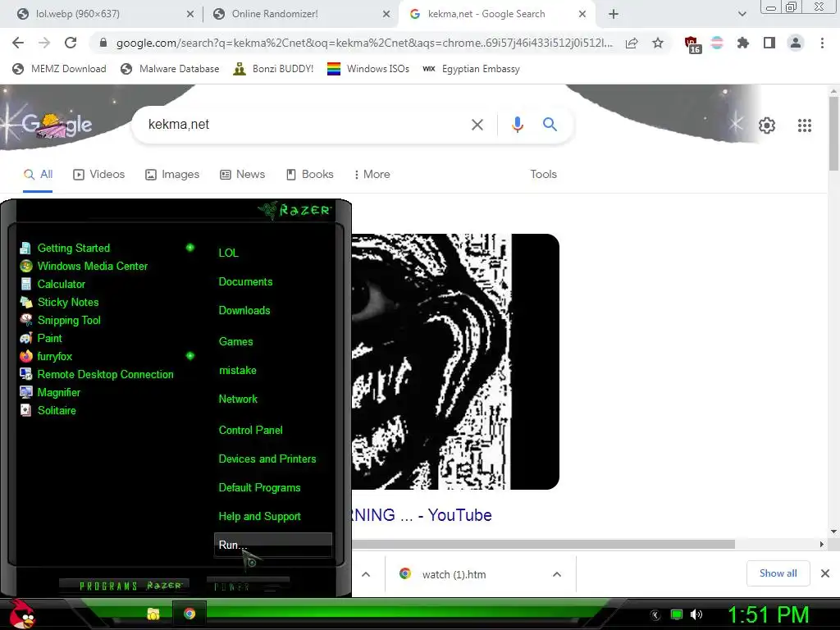This screenshot has height=630, width=840.
Task: Click the vertical page scrollbar
Action: pyautogui.click(x=833, y=134)
